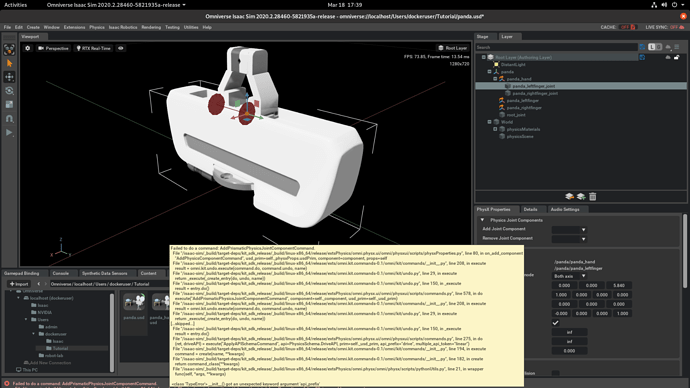Viewport: 690px width, 388px height.
Task: Open the Rendering menu
Action: [x=151, y=27]
